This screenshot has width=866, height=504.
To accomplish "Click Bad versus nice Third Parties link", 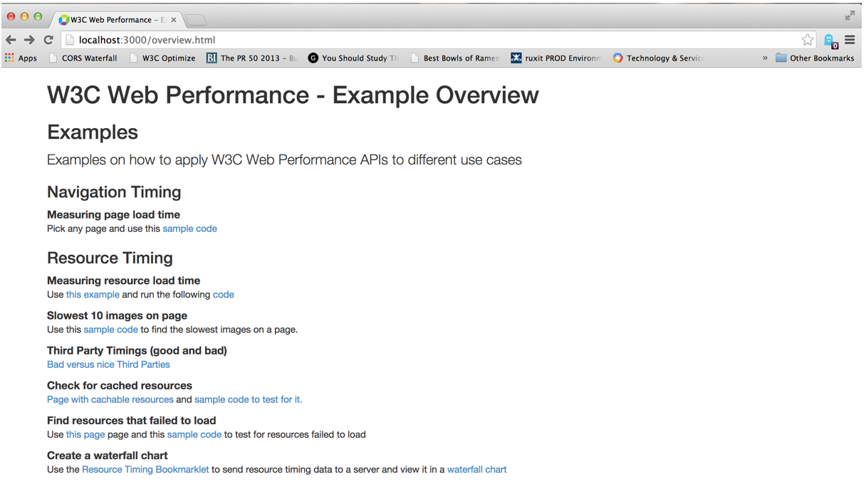I will click(x=108, y=364).
